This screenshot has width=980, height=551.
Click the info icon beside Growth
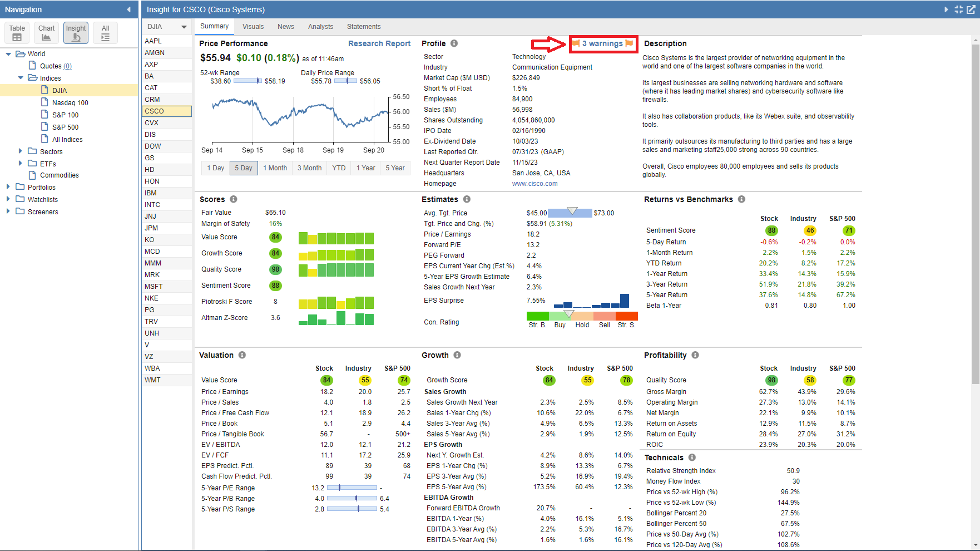point(457,355)
